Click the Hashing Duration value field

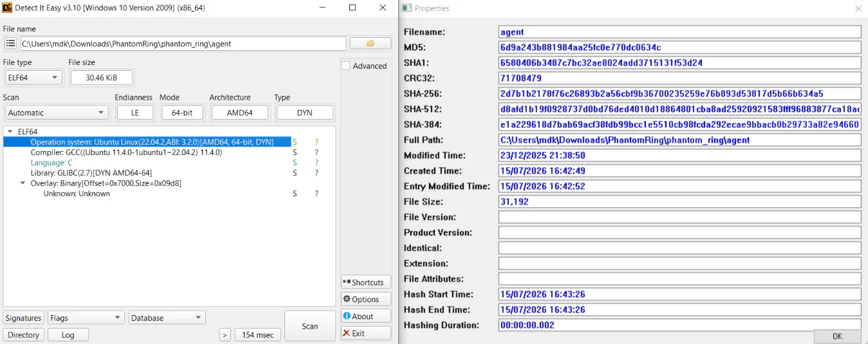pyautogui.click(x=679, y=325)
